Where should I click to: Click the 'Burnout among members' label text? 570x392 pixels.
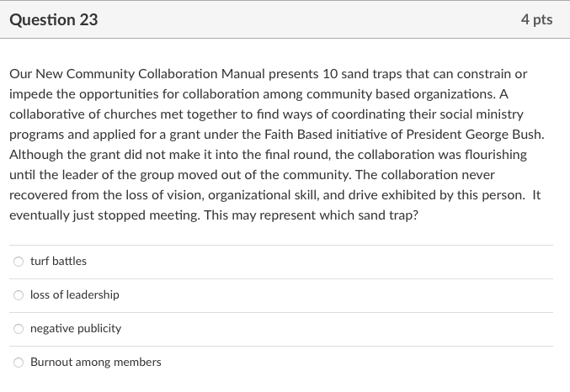pyautogui.click(x=95, y=363)
